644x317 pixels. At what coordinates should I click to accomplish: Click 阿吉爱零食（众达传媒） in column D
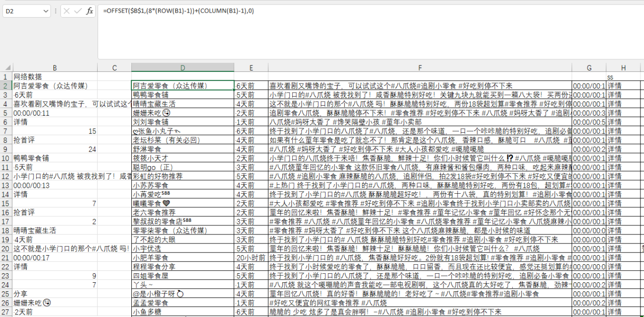click(183, 86)
